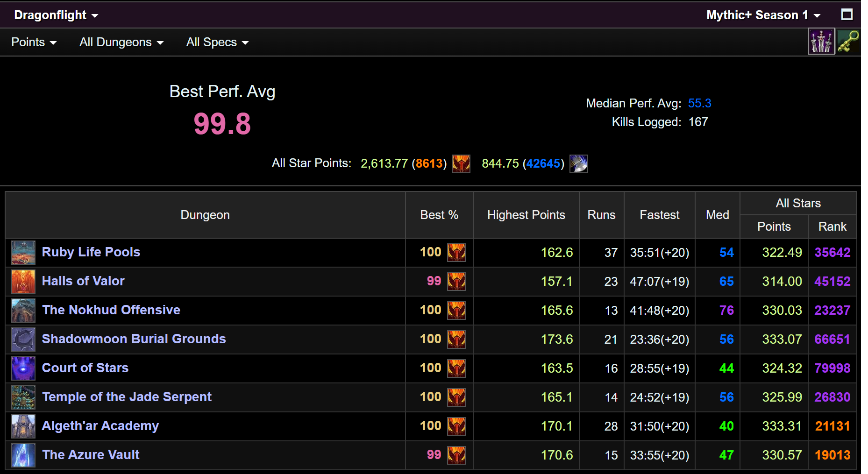
Task: Click the 8613 all star rank
Action: (429, 163)
